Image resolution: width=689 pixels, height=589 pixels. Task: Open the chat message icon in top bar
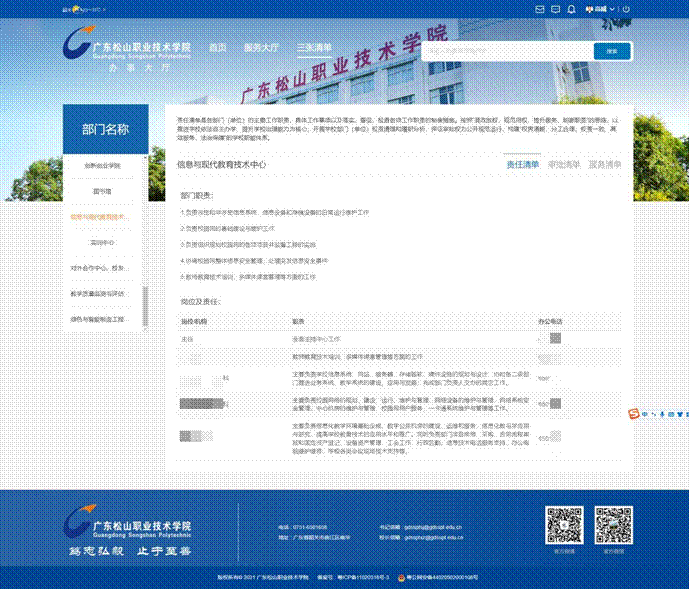click(x=555, y=9)
